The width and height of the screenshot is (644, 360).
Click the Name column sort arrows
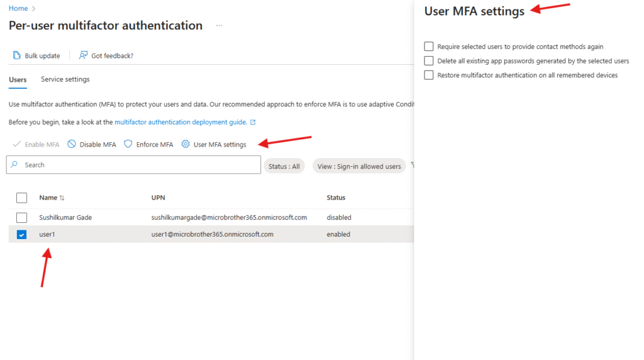(x=62, y=198)
